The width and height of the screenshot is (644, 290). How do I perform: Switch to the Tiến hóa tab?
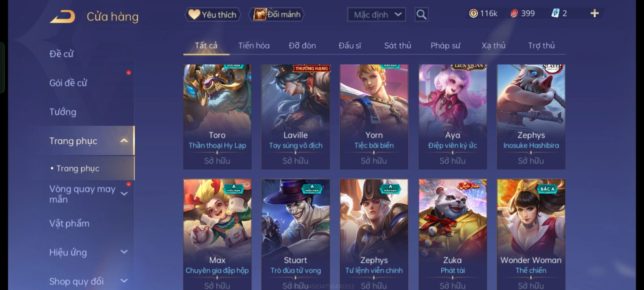[x=254, y=46]
